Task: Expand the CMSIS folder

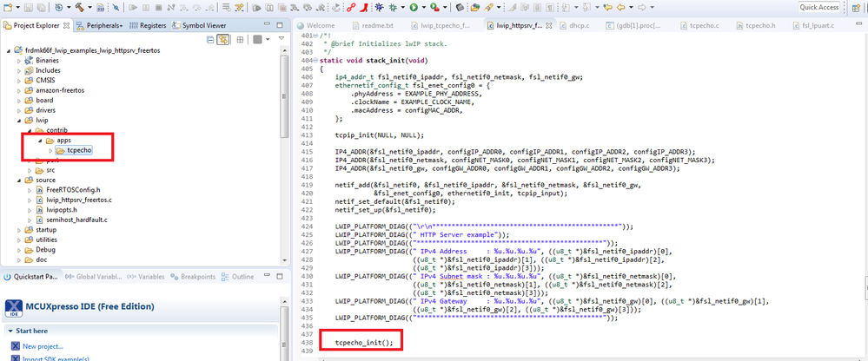Action: click(x=18, y=81)
